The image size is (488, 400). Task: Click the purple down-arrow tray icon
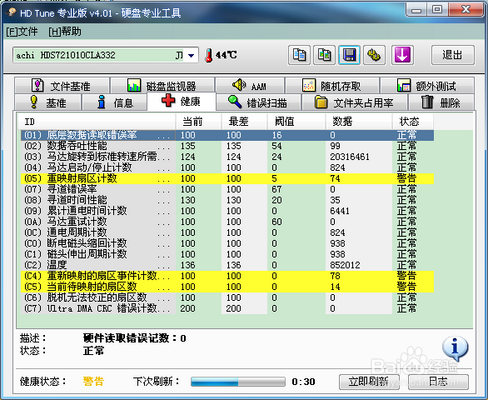[402, 55]
